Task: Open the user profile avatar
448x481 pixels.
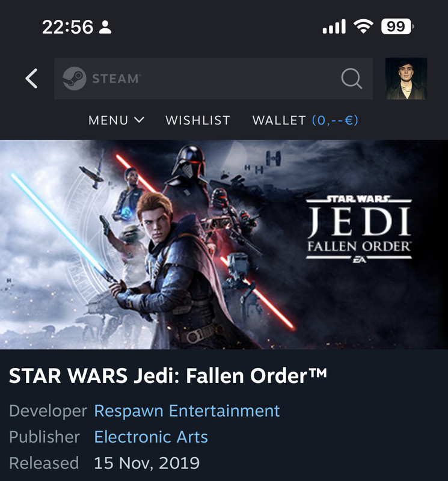Action: tap(406, 79)
